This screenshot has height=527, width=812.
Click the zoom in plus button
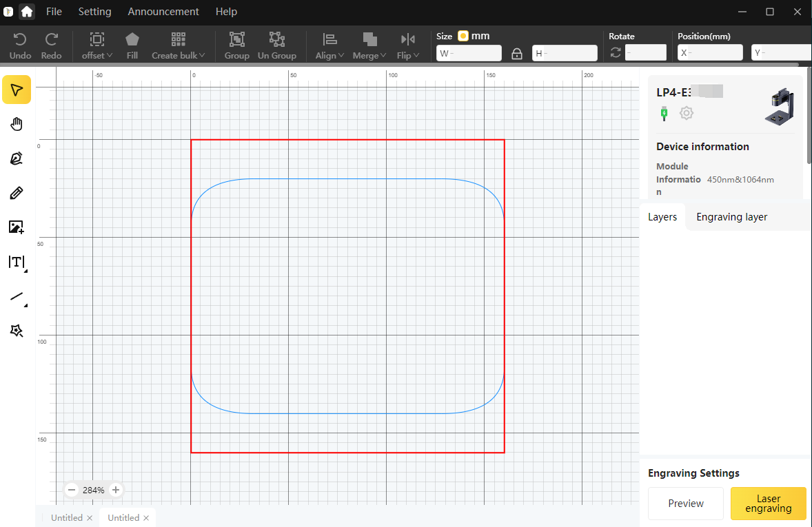pos(116,490)
